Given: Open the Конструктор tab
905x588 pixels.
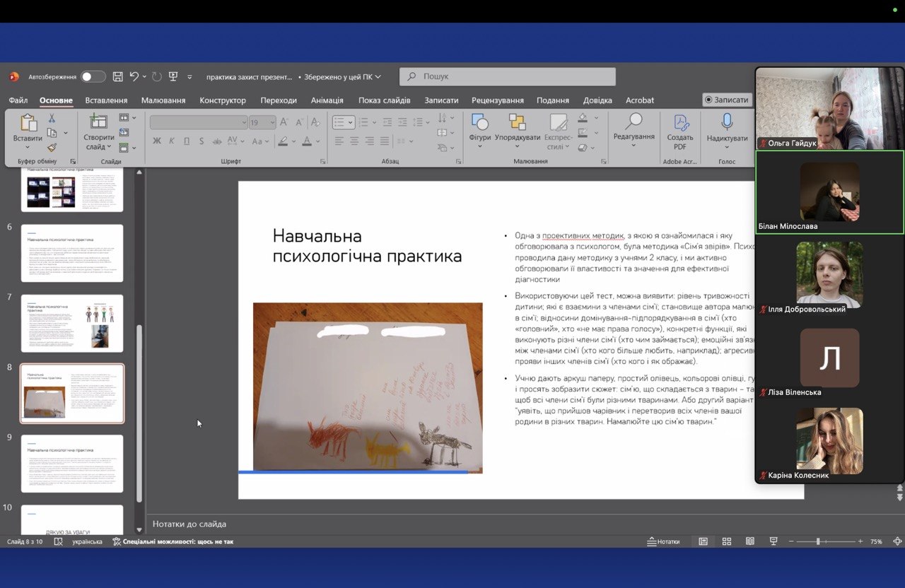Looking at the screenshot, I should pyautogui.click(x=223, y=100).
